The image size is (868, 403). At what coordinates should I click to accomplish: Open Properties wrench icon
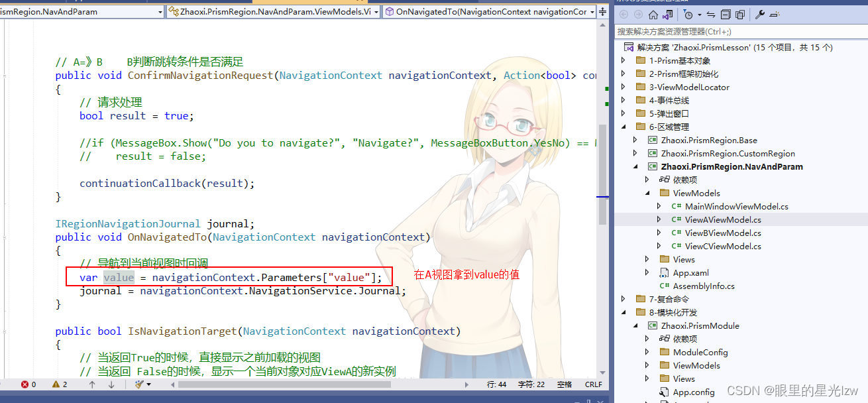(760, 15)
